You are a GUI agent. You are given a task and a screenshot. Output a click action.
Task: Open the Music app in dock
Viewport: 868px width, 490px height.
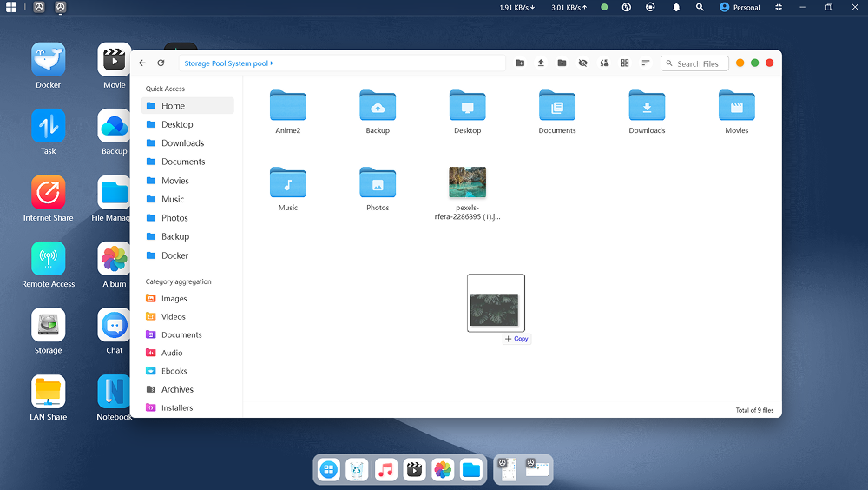[x=386, y=470]
